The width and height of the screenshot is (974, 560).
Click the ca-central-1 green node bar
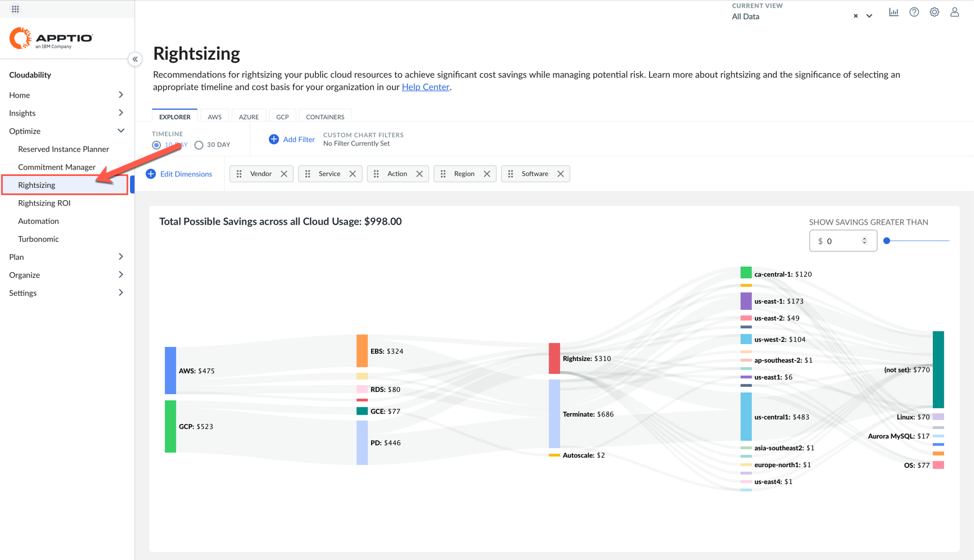tap(746, 273)
